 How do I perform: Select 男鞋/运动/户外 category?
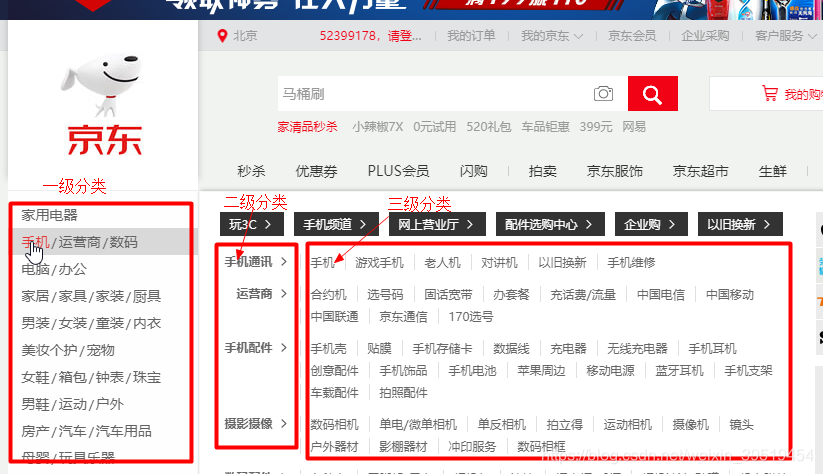click(x=72, y=404)
